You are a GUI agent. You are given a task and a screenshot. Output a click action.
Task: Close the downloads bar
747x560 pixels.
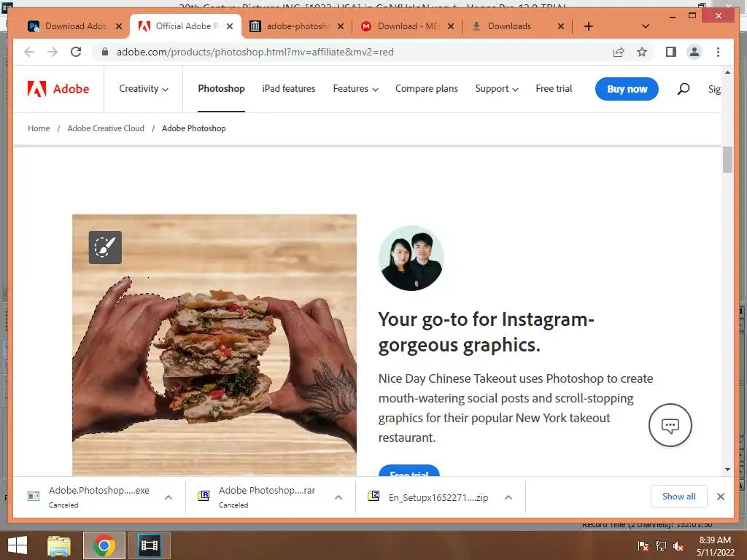pos(720,497)
